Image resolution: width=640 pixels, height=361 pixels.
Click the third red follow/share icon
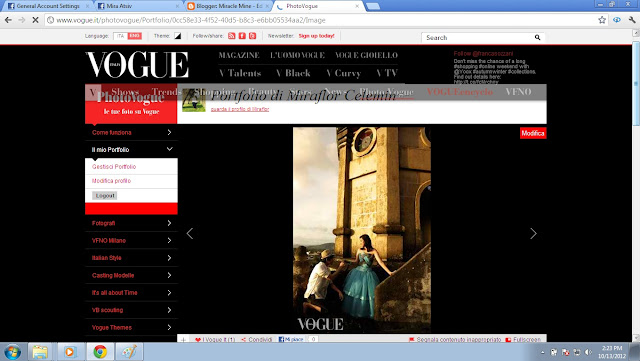tap(253, 36)
